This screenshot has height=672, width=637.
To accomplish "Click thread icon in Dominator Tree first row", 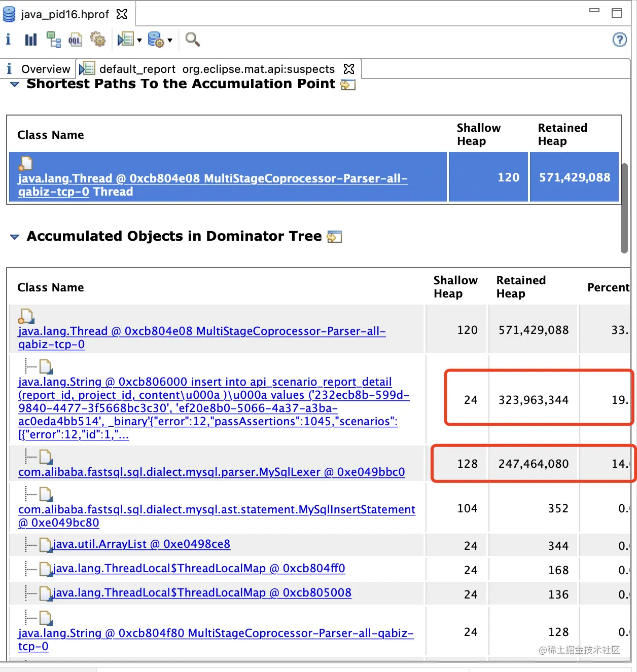I will click(x=26, y=316).
